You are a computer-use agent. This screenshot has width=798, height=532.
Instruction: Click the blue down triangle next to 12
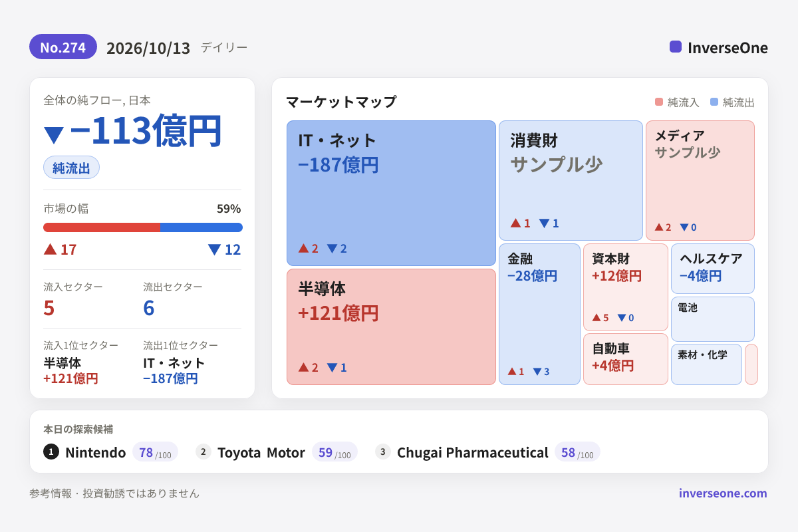coord(214,249)
